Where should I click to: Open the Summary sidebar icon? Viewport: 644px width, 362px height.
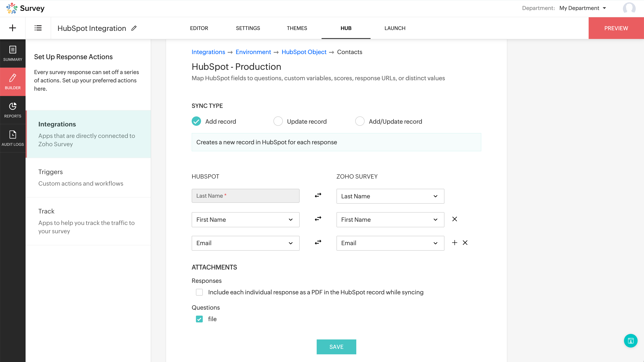13,53
